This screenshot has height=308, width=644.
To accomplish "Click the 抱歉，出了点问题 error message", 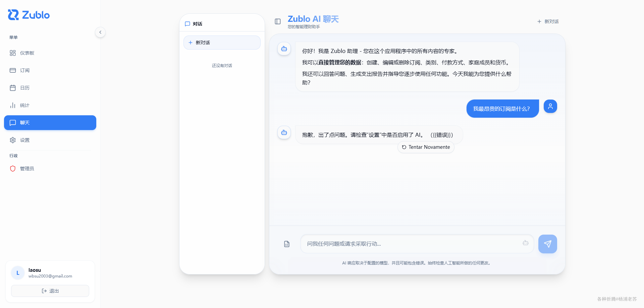I will [379, 135].
